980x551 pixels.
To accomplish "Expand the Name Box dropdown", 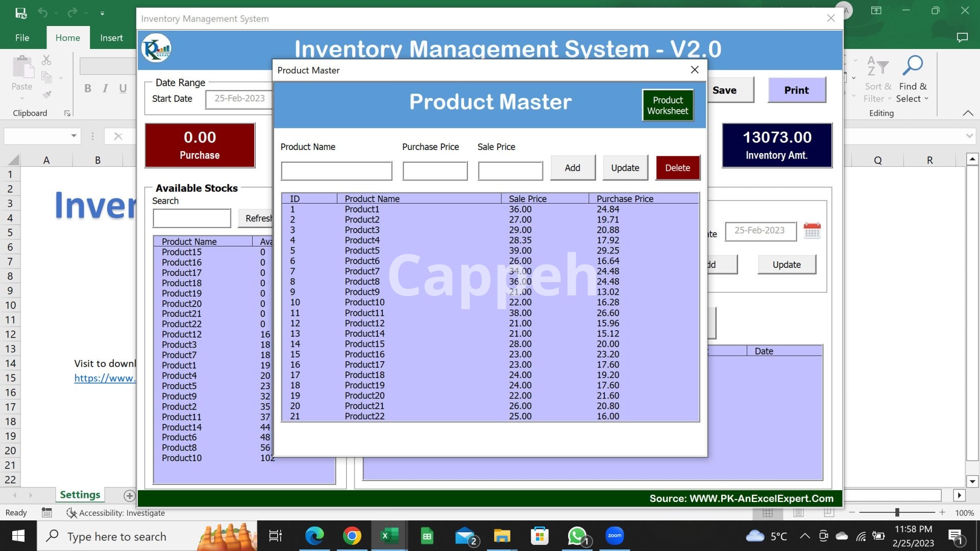I will [x=73, y=136].
